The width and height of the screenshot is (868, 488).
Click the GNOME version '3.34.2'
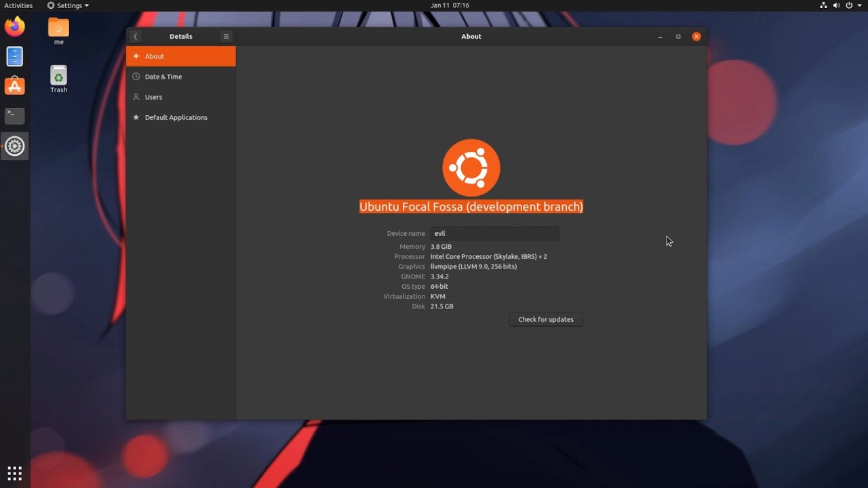click(439, 277)
